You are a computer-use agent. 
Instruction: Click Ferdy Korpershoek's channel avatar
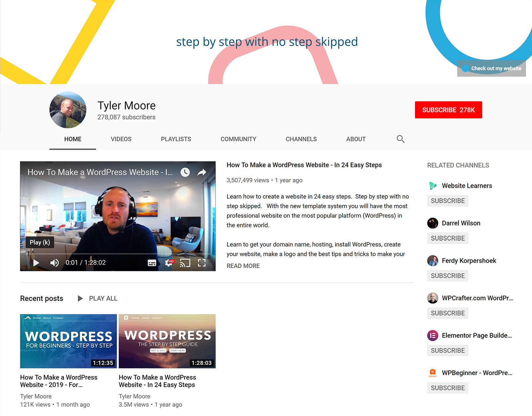click(433, 261)
